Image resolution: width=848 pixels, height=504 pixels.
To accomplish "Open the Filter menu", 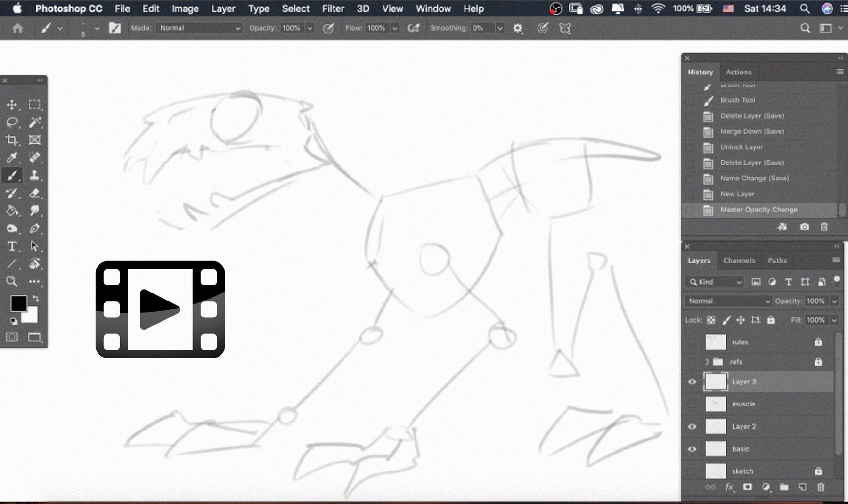I will pyautogui.click(x=333, y=8).
